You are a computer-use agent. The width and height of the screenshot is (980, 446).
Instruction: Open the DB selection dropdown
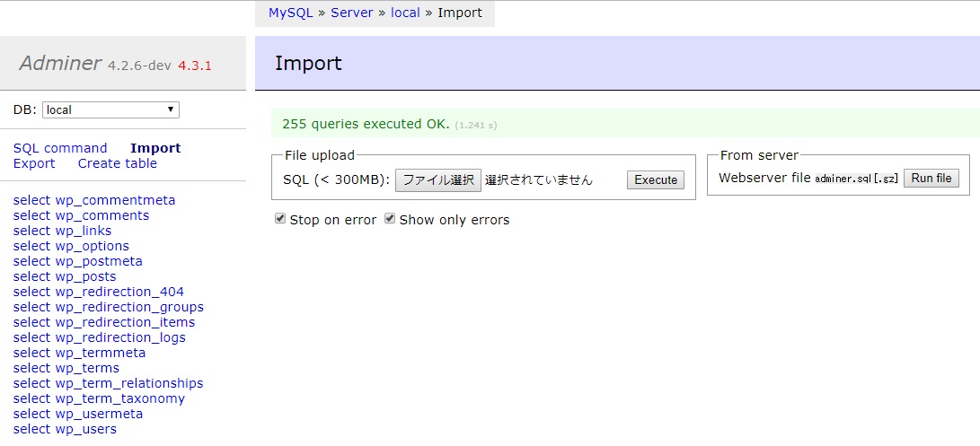pos(110,110)
